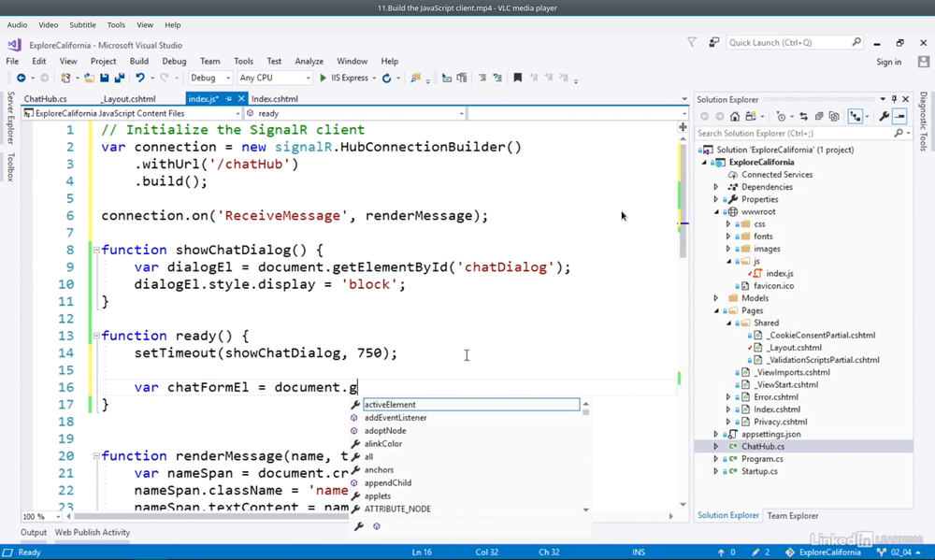Open Properties wrench icon in Solution Explorer

click(884, 117)
